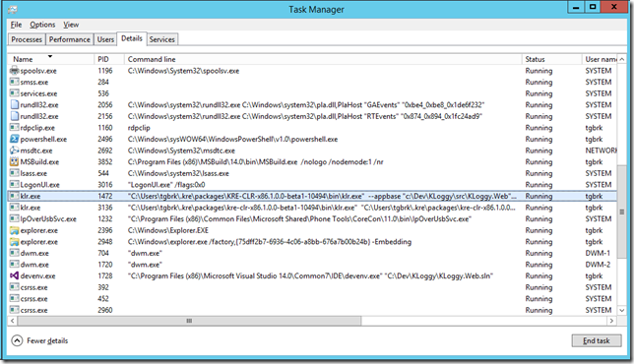
Task: Click the rdpclip command line cell
Action: click(x=139, y=128)
